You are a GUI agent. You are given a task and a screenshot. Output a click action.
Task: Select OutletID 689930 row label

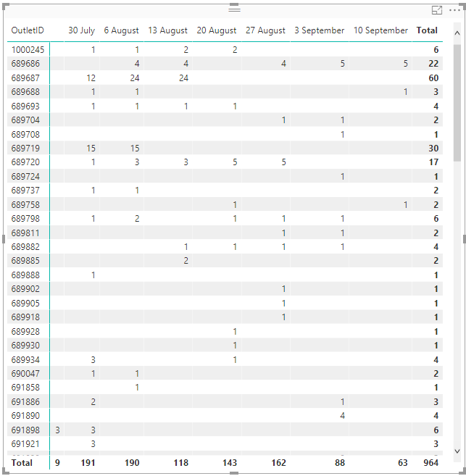pyautogui.click(x=25, y=345)
